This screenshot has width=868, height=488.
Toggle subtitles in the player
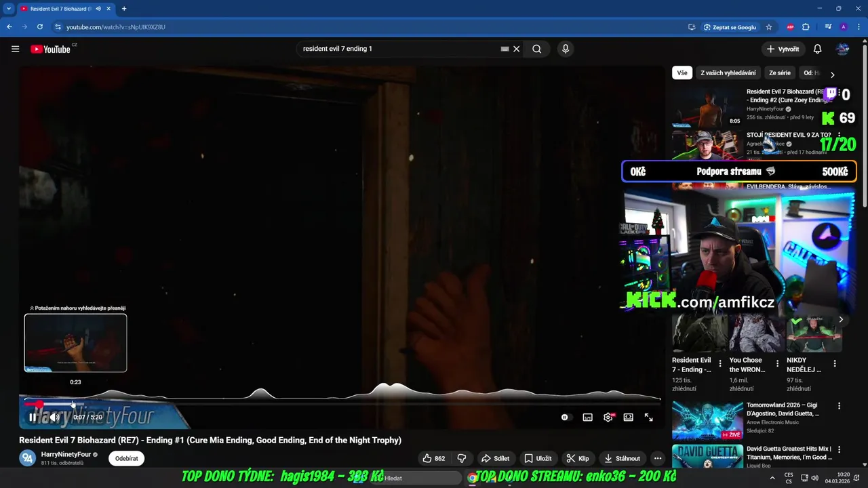[588, 418]
